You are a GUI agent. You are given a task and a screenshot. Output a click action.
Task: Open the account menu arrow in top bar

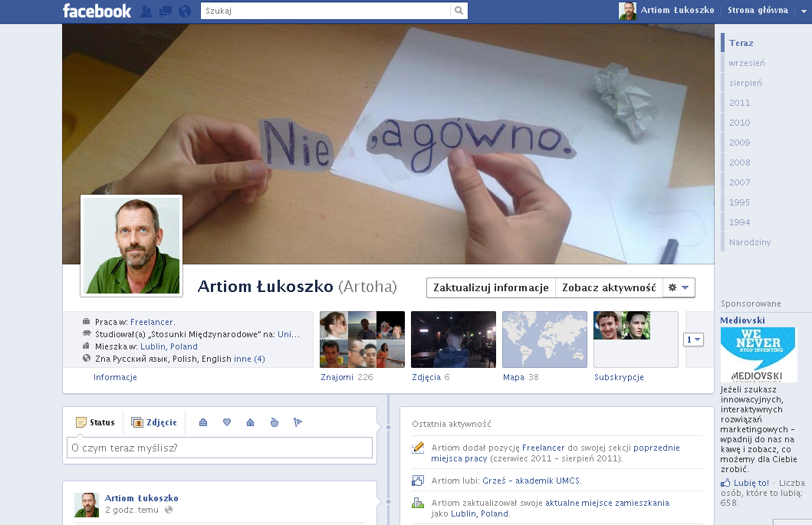(804, 11)
